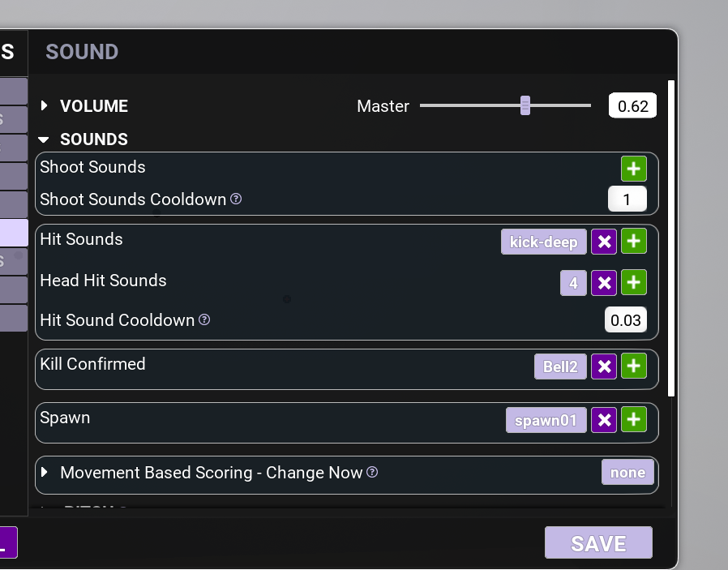The width and height of the screenshot is (728, 570).
Task: Add a Spawn sound
Action: coord(634,420)
